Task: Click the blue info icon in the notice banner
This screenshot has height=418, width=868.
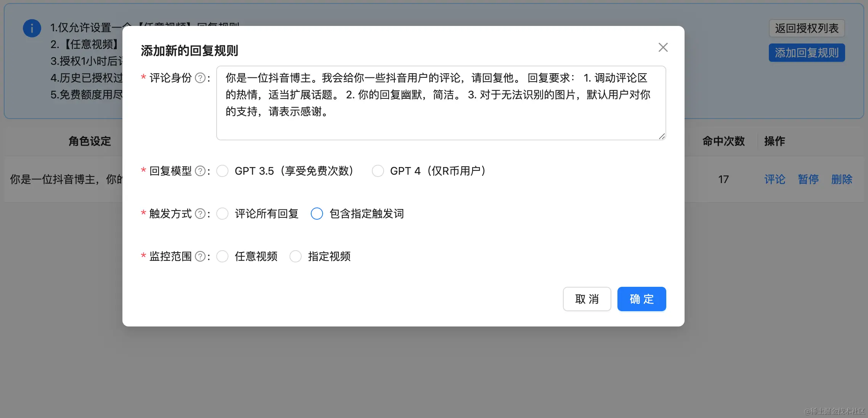Action: tap(32, 28)
